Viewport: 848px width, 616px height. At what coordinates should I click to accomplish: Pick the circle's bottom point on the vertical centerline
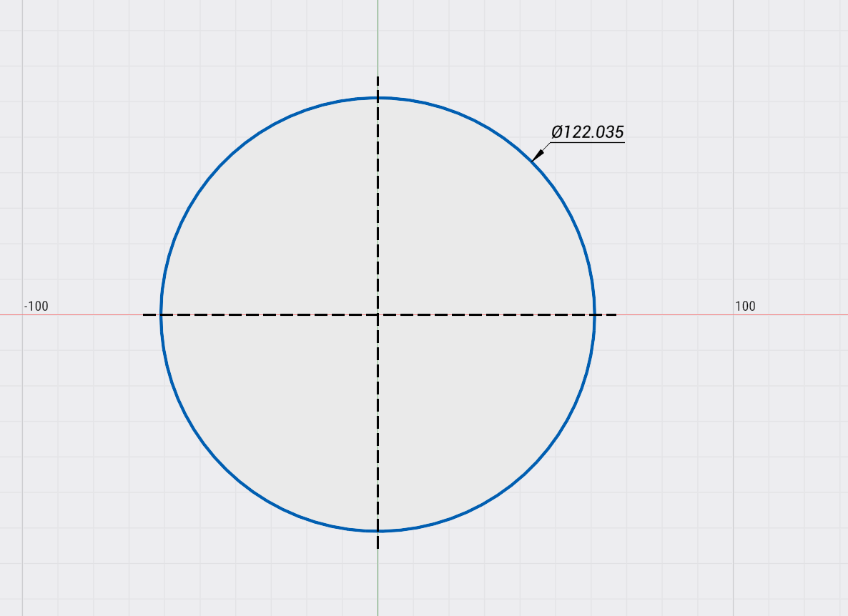378,531
